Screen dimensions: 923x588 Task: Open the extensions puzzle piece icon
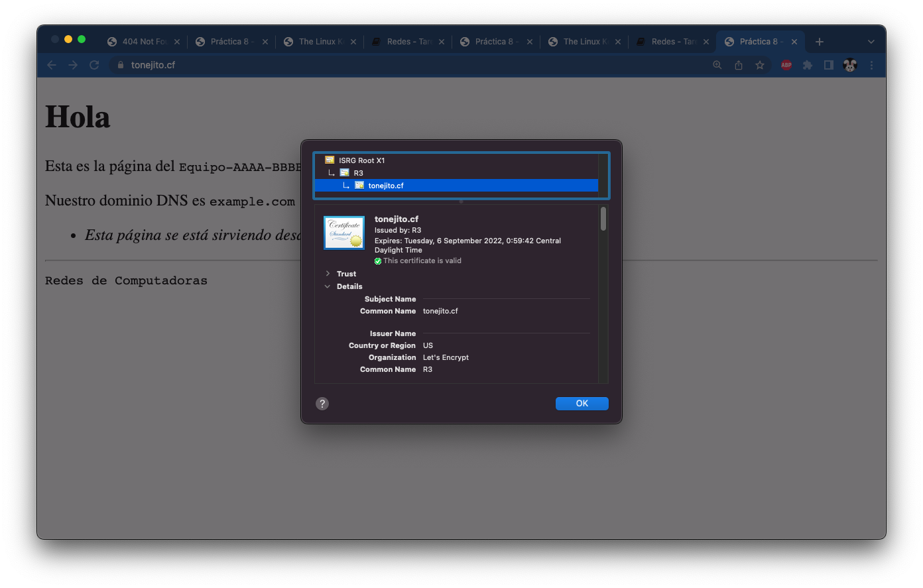[807, 65]
